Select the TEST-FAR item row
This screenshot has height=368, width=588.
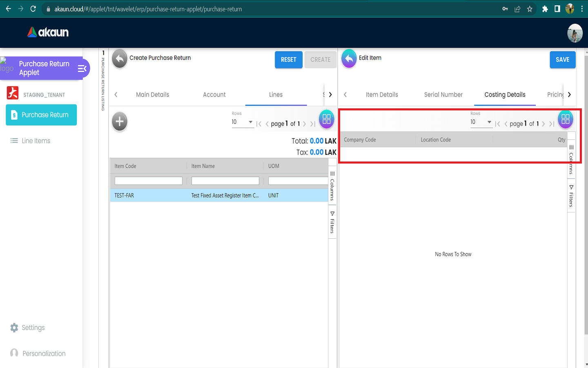click(219, 195)
